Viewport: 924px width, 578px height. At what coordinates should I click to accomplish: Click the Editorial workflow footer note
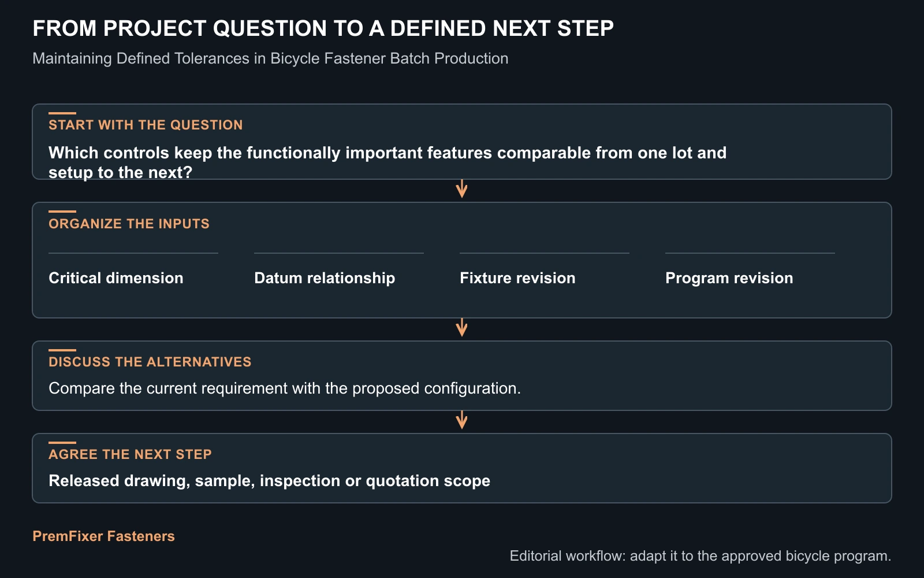coord(701,556)
